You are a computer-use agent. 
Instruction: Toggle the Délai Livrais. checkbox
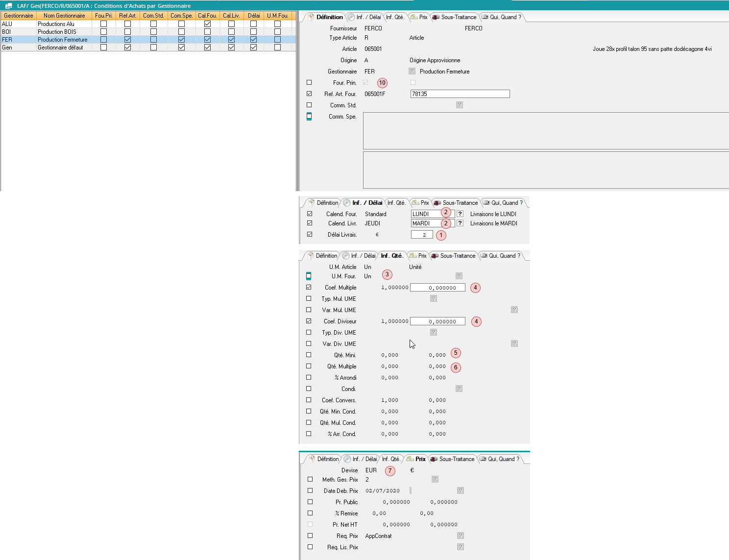tap(310, 234)
